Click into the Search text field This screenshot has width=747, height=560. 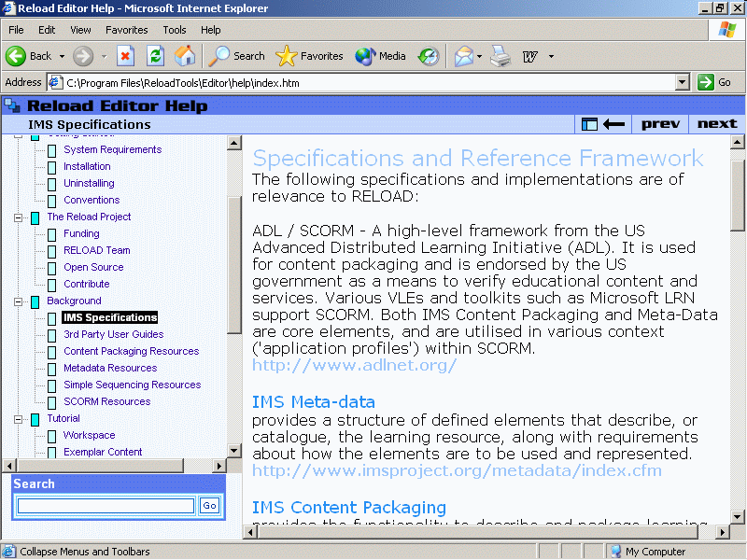click(106, 506)
